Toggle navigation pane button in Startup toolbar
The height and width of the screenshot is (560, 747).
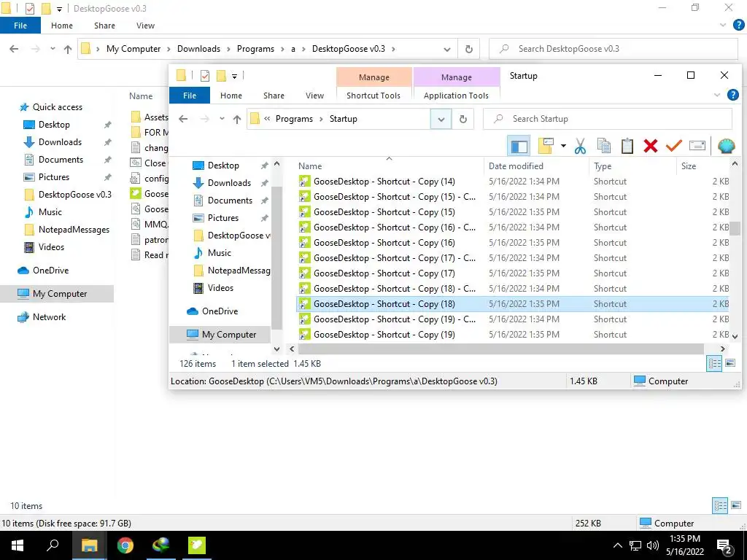(519, 146)
